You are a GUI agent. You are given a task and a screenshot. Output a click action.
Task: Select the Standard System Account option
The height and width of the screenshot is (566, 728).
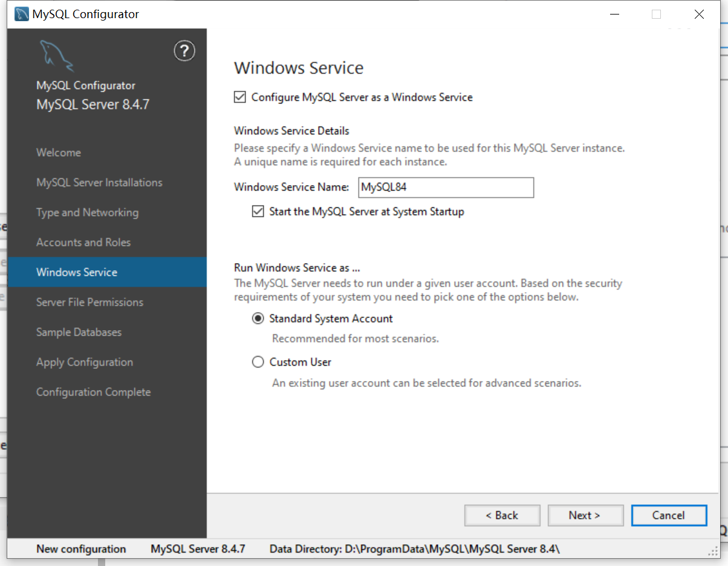258,319
